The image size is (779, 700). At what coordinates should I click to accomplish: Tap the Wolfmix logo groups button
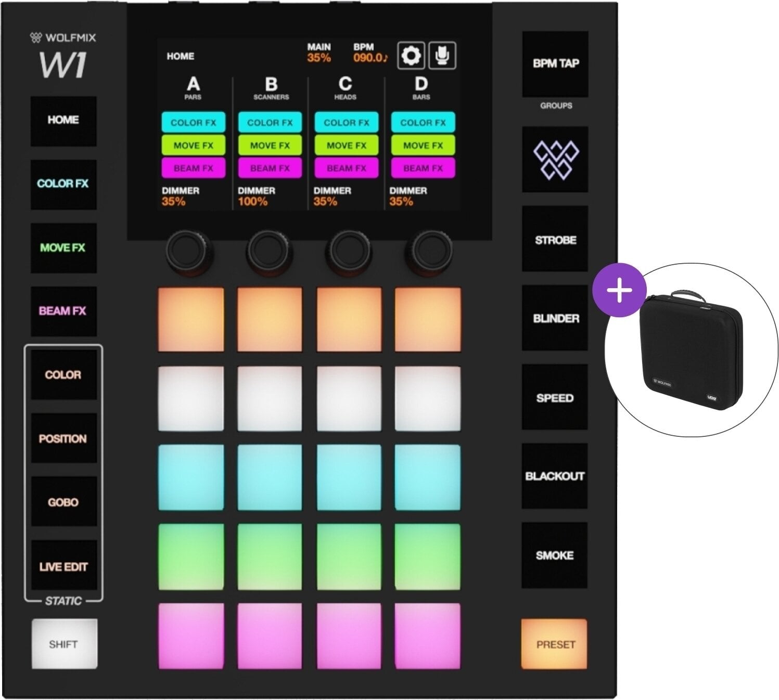pyautogui.click(x=555, y=160)
